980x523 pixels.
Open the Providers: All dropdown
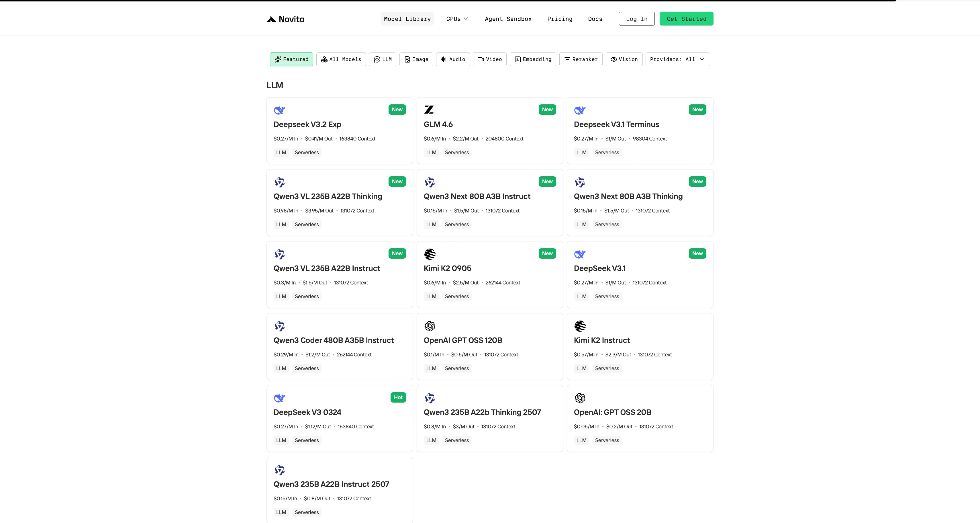tap(678, 59)
